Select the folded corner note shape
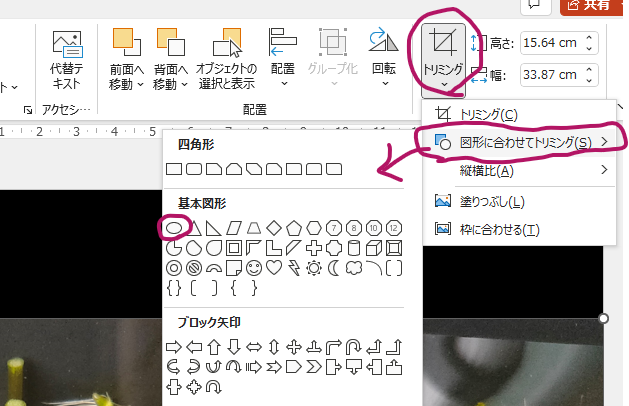629x406 pixels. [234, 268]
